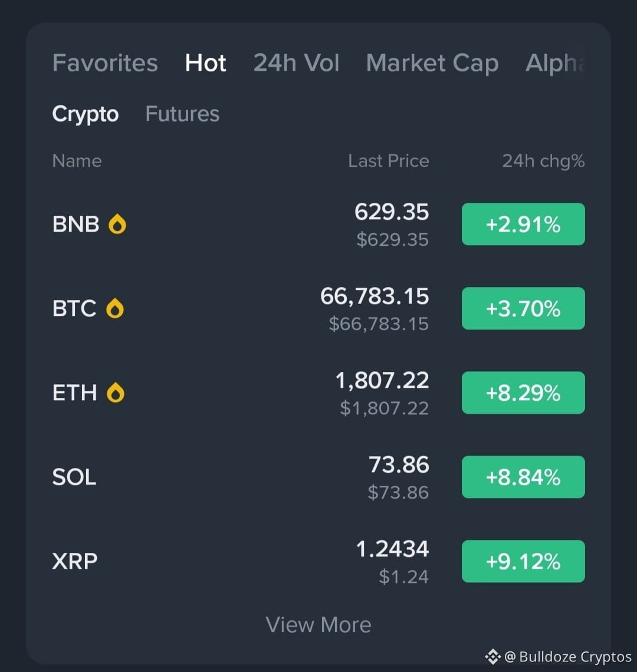Switch to the Market Cap tab
Viewport: 637px width, 672px height.
point(432,64)
